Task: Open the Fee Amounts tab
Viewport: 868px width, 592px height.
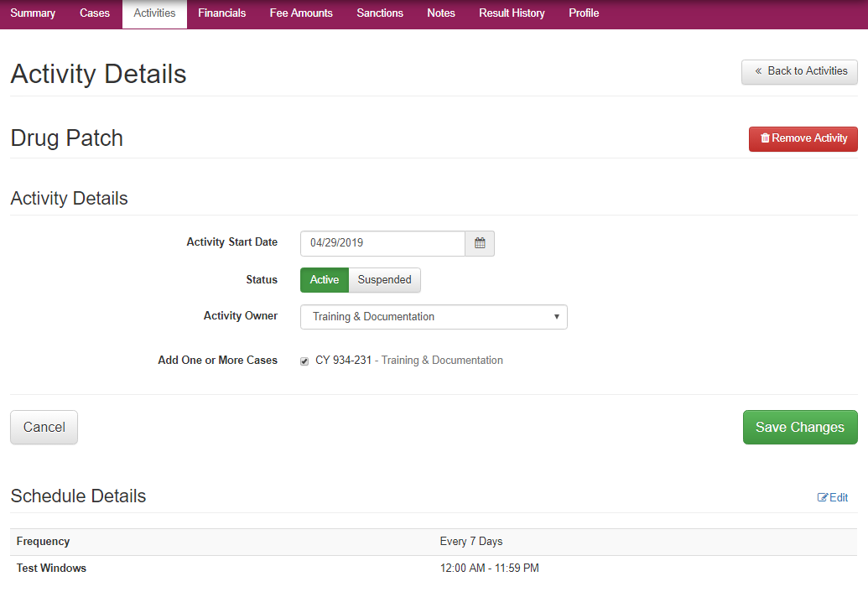Action: (x=301, y=13)
